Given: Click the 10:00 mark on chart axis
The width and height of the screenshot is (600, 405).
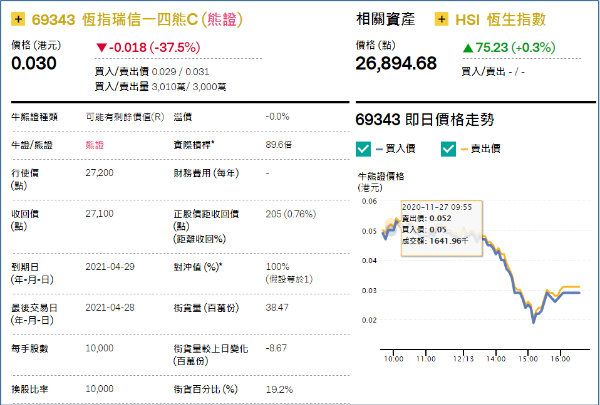Looking at the screenshot, I should tap(394, 359).
